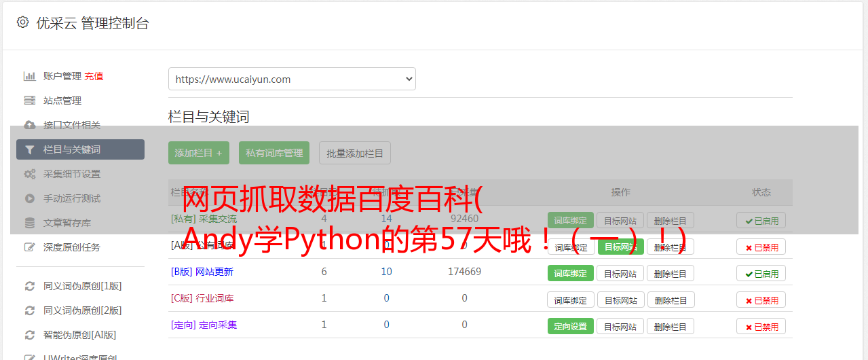The width and height of the screenshot is (868, 360).
Task: Select the 92460 count cell
Action: point(464,219)
